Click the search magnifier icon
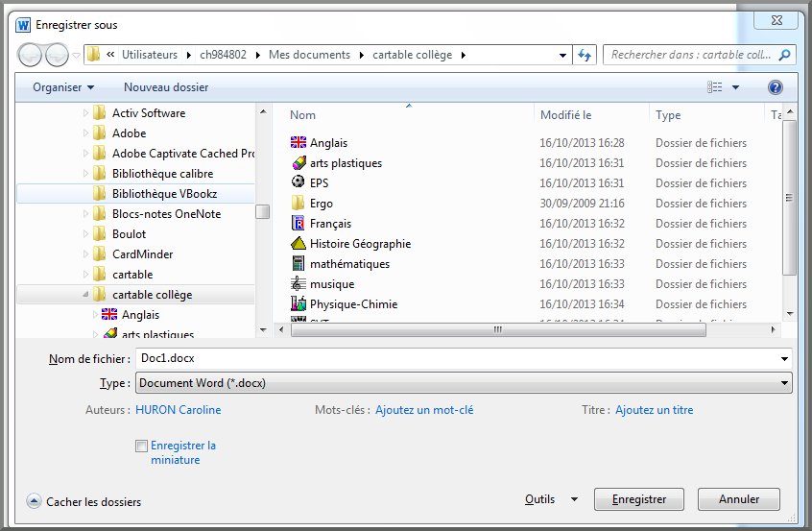This screenshot has width=812, height=531. click(x=784, y=56)
